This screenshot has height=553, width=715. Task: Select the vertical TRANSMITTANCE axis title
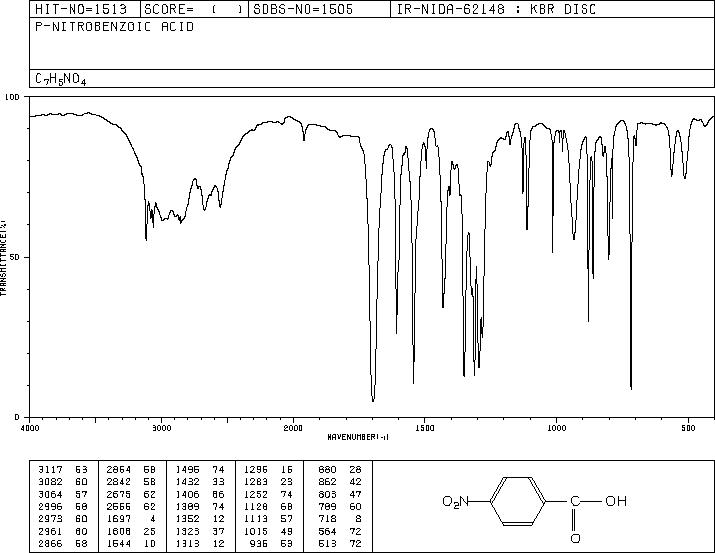3,258
